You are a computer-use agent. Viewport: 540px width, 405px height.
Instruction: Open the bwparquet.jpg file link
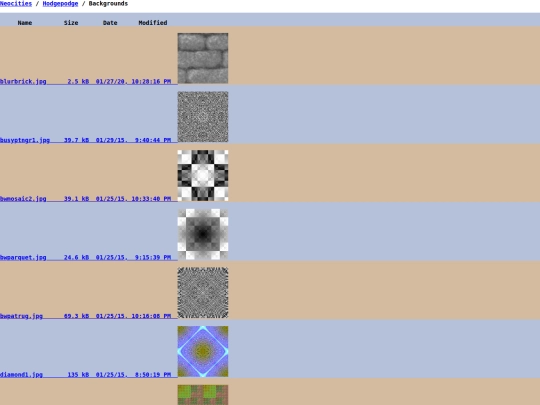(x=23, y=257)
